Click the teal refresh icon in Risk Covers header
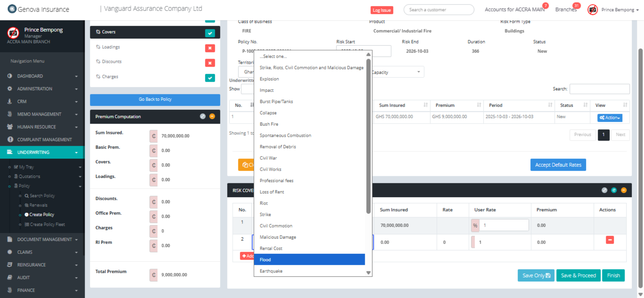 [x=614, y=190]
